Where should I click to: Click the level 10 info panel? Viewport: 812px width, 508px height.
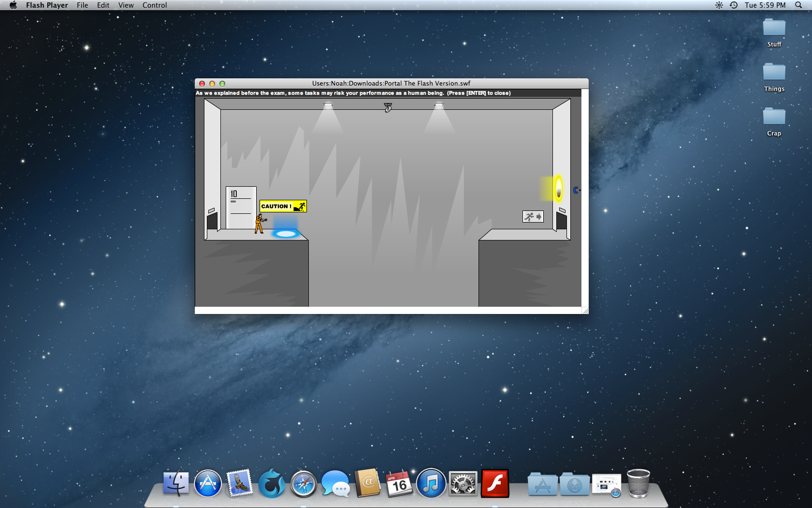coord(241,208)
